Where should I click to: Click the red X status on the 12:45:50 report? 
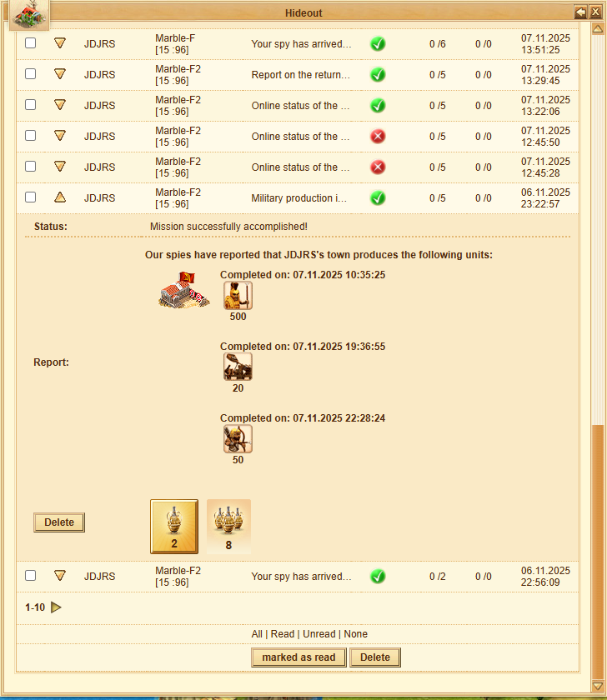(x=378, y=136)
